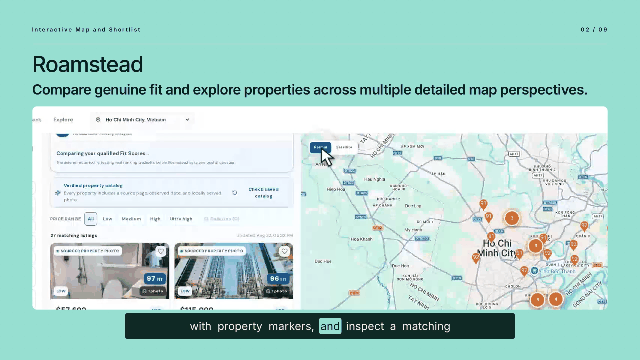This screenshot has height=360, width=640.
Task: Go to the Explore nav item
Action: [x=63, y=120]
